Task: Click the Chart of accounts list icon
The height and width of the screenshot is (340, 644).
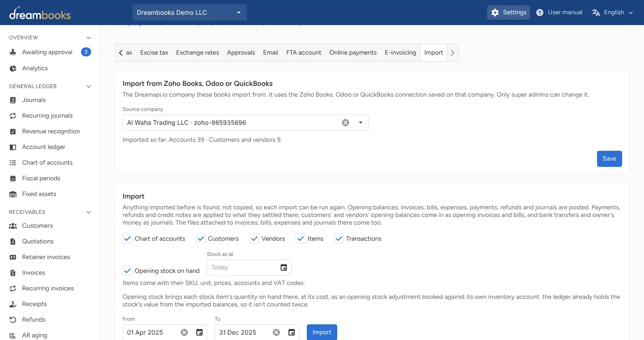Action: (x=13, y=163)
